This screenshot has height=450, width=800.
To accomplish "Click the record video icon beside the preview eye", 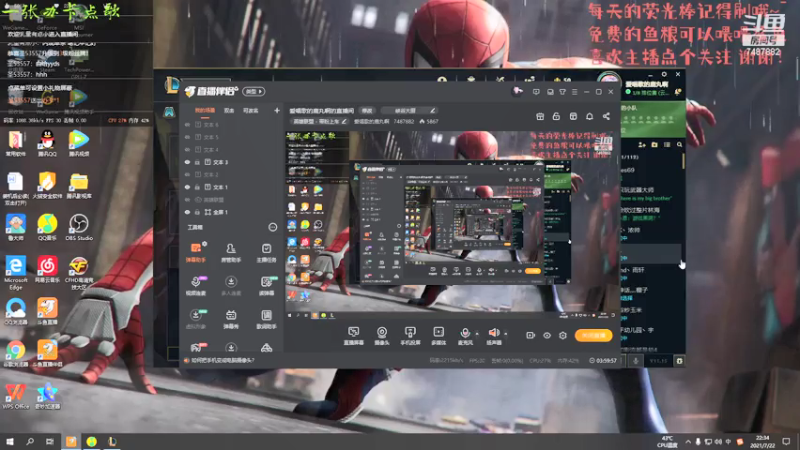I will 531,335.
